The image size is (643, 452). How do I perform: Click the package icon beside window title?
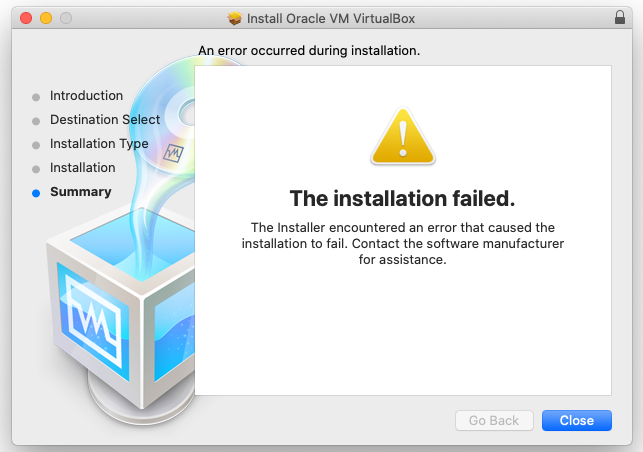point(235,18)
